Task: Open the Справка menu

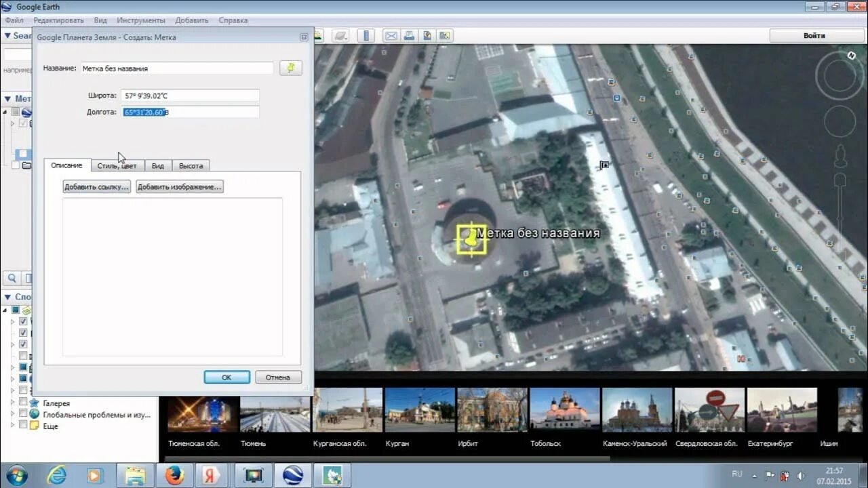Action: pyautogui.click(x=233, y=20)
